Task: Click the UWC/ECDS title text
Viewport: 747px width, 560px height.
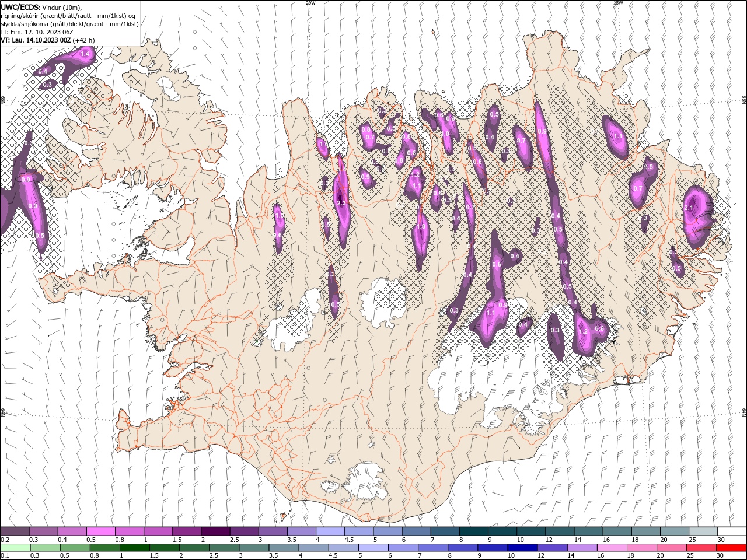Action: click(x=20, y=6)
